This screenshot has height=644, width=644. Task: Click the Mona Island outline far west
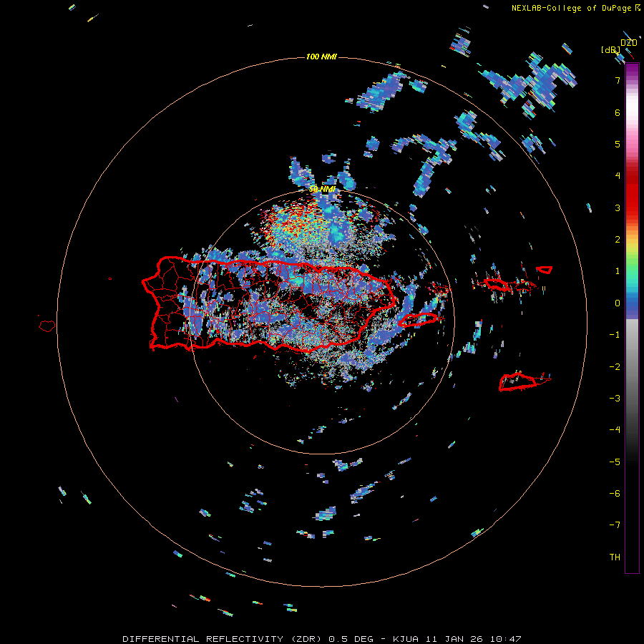coord(47,326)
